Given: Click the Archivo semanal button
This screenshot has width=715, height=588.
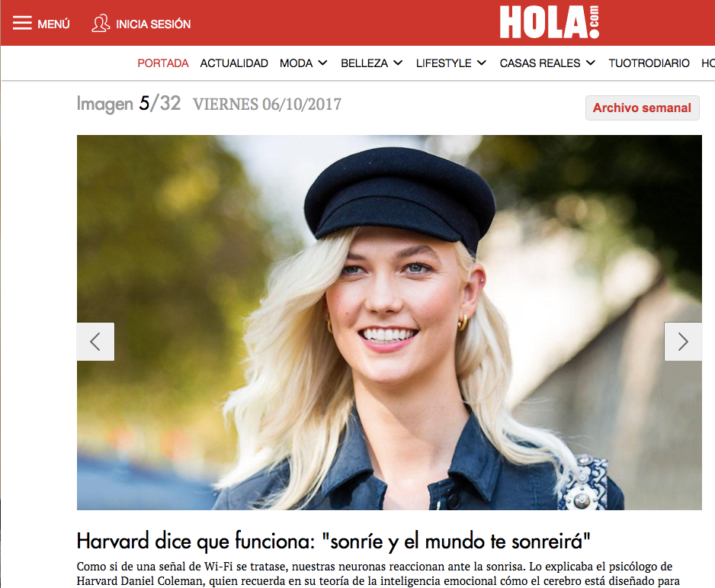Looking at the screenshot, I should click(x=642, y=108).
